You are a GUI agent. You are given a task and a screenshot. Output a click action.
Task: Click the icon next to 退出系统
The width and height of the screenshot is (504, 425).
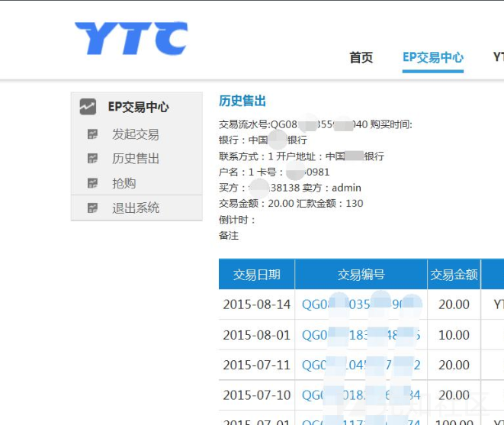[x=93, y=208]
